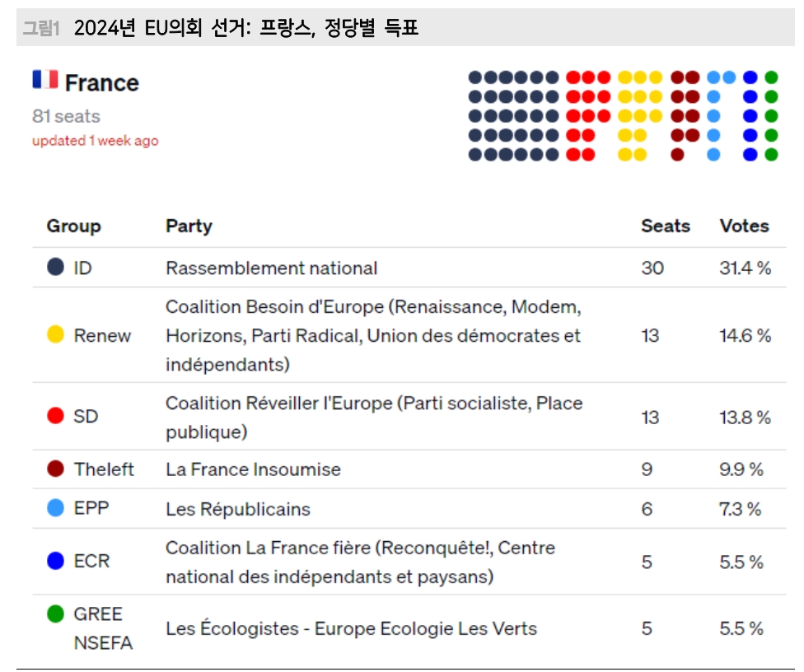Select the Group column header
Viewport: 804px width, 672px height.
click(74, 226)
